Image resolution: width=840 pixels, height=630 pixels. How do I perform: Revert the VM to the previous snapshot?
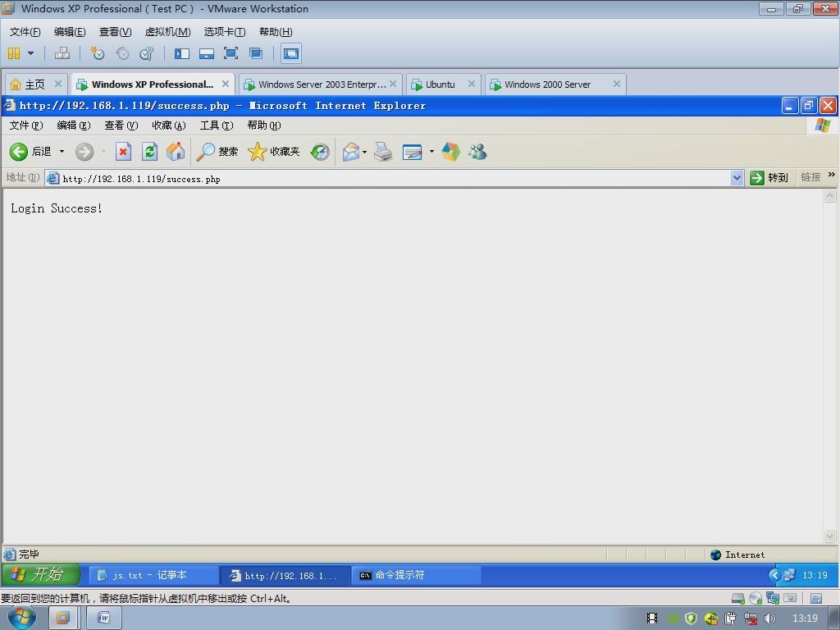[122, 53]
